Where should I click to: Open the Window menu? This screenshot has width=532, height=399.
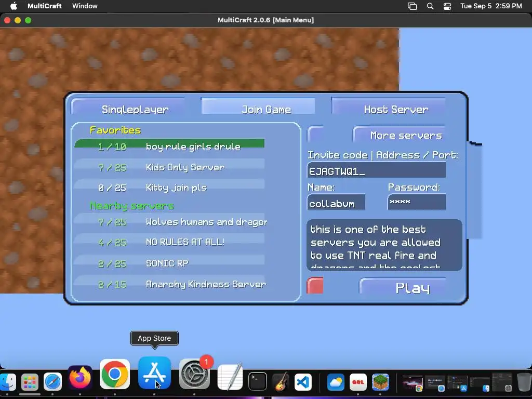[85, 6]
